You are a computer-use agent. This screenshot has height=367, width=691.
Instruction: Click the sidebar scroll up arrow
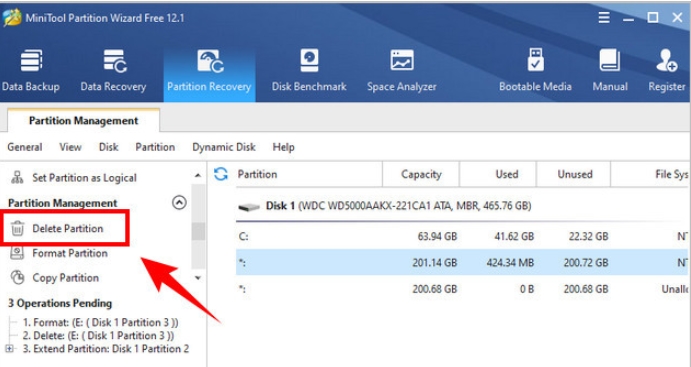(198, 175)
